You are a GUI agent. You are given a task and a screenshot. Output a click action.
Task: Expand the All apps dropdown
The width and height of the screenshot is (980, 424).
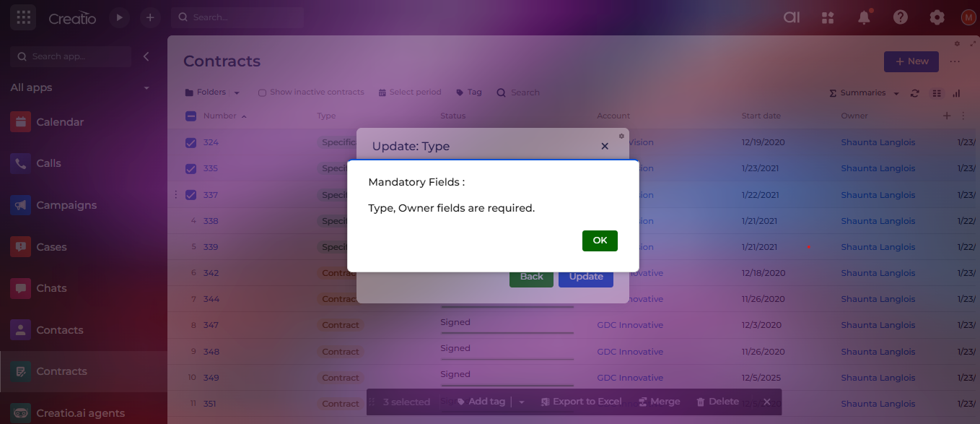click(x=146, y=88)
